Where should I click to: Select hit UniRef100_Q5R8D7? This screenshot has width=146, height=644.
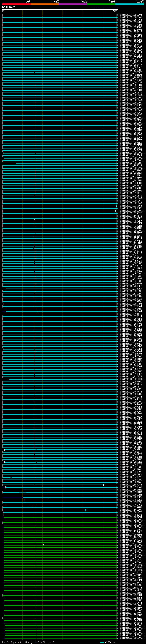(x=131, y=608)
